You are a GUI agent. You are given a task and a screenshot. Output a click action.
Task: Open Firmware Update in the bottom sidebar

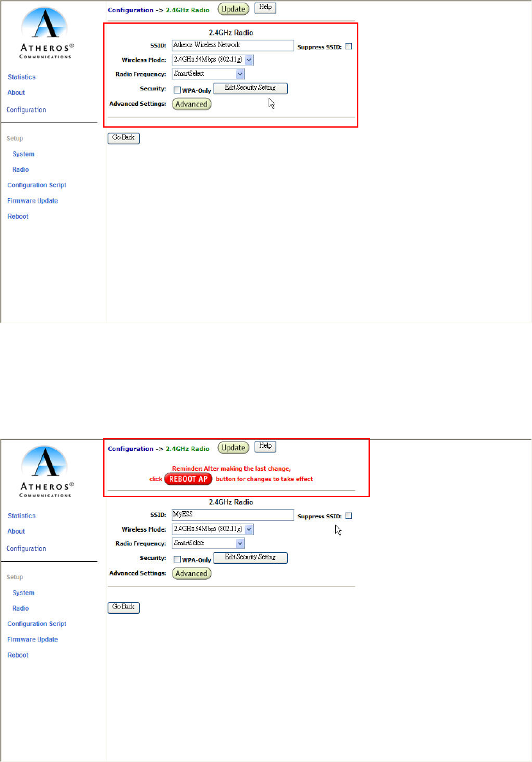33,640
